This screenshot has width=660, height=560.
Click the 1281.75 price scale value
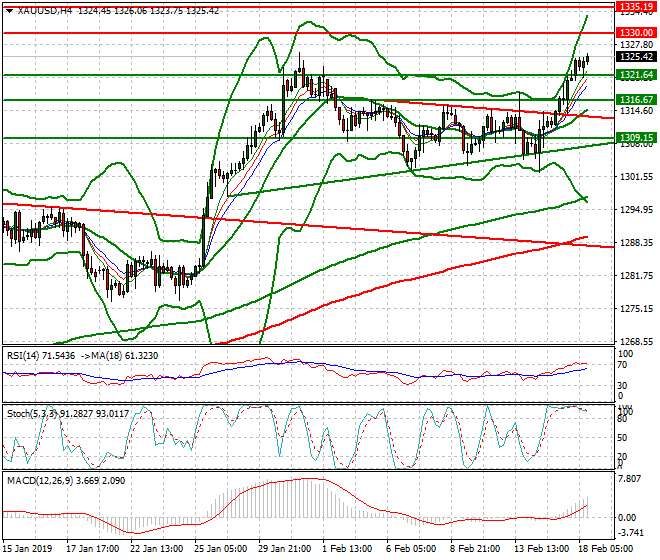pos(637,276)
